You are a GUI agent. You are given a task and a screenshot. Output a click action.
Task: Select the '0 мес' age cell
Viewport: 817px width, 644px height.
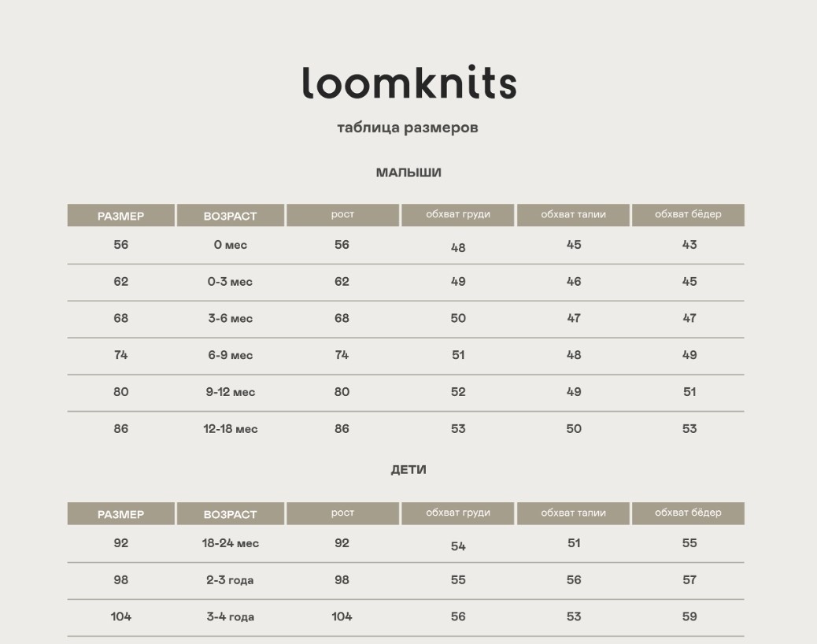tap(231, 245)
